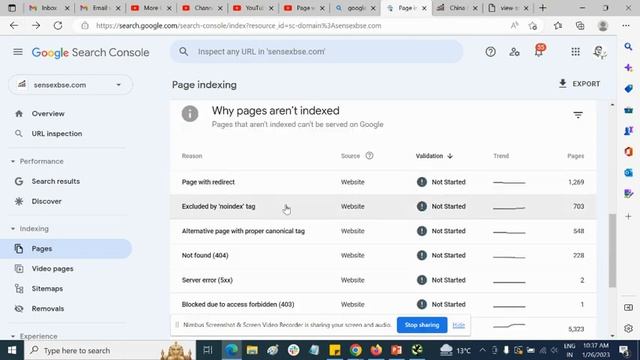Screen dimensions: 640x360
Task: Click the Edge sidebar search icon
Action: [x=628, y=47]
